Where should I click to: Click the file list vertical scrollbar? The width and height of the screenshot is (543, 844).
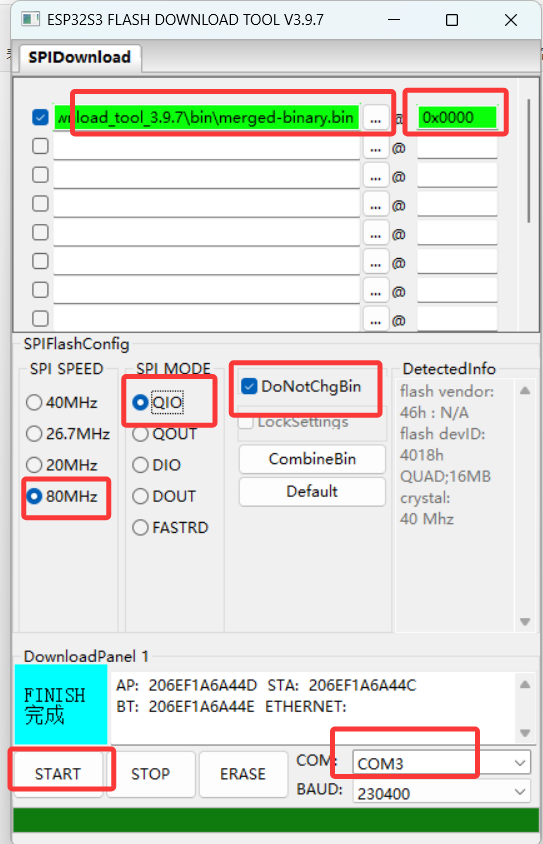529,160
